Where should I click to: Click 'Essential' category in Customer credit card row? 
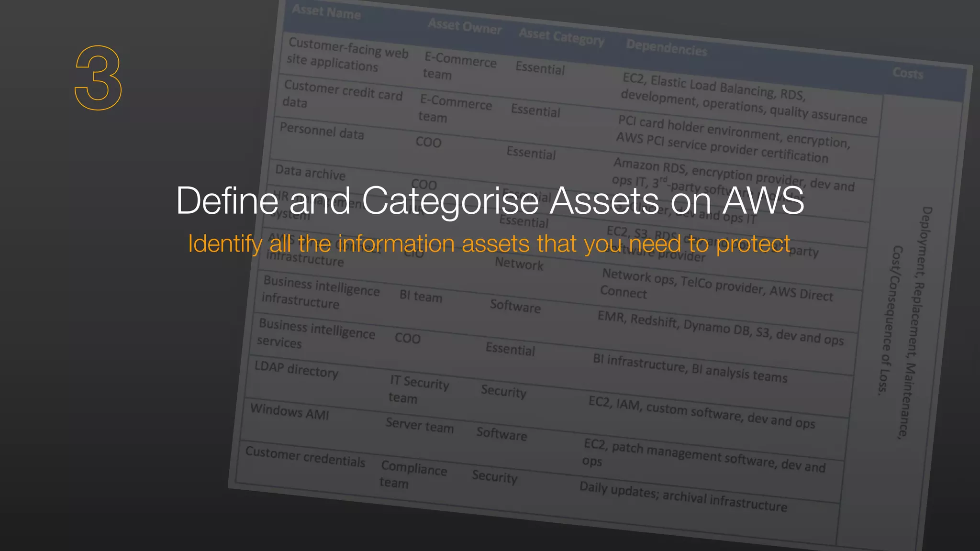535,110
